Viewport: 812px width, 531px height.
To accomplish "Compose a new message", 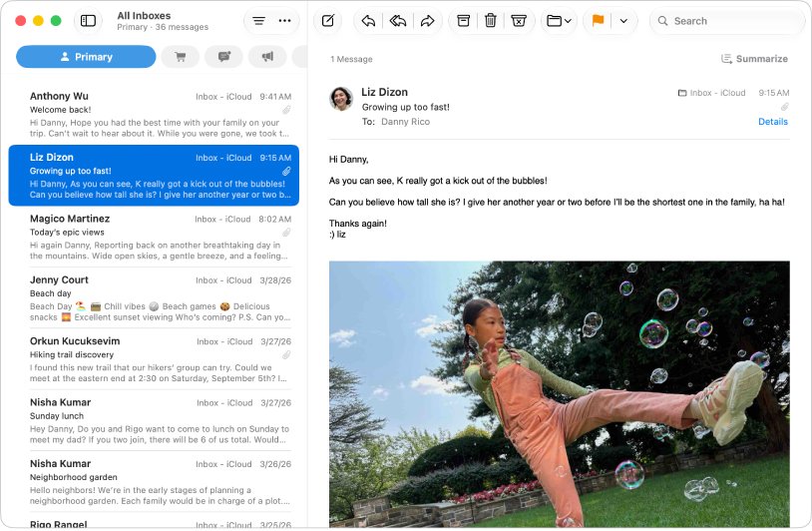I will pos(328,21).
